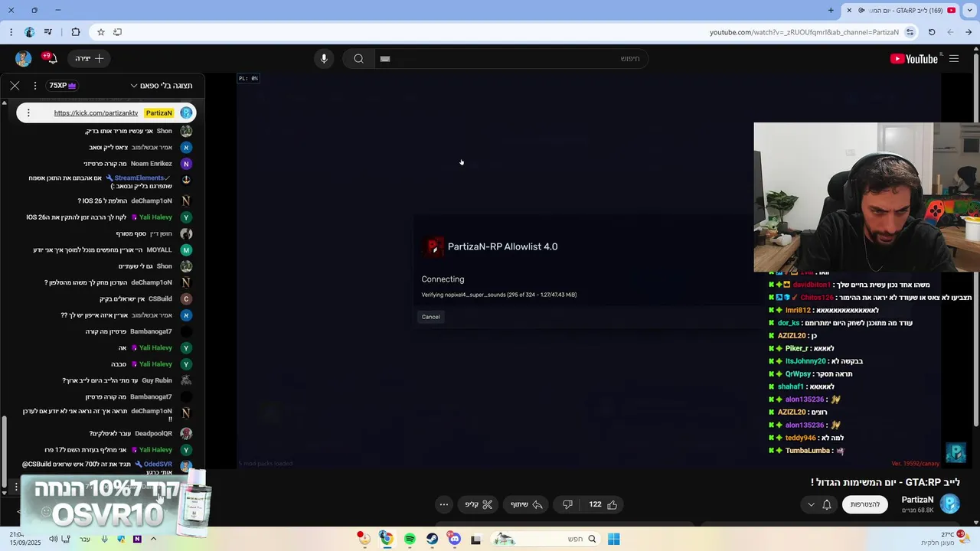Click the Hebrew keyboard language indicator
The width and height of the screenshot is (980, 551).
click(x=85, y=539)
